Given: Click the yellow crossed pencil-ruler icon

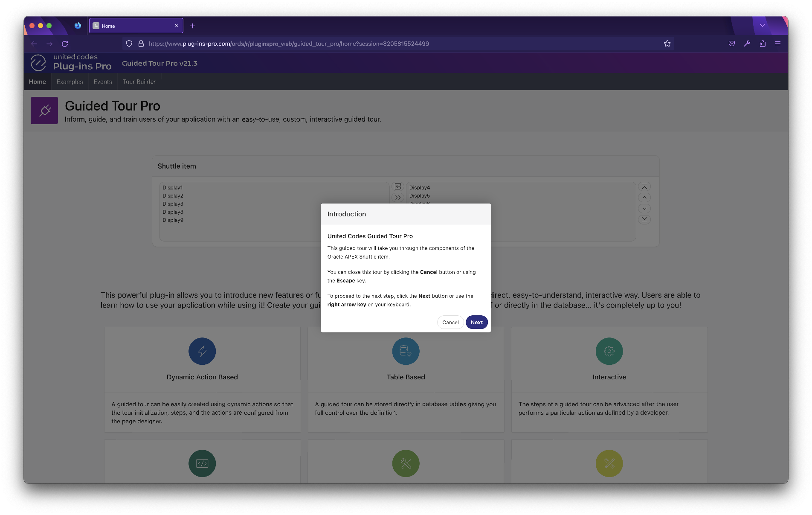Looking at the screenshot, I should pos(609,463).
